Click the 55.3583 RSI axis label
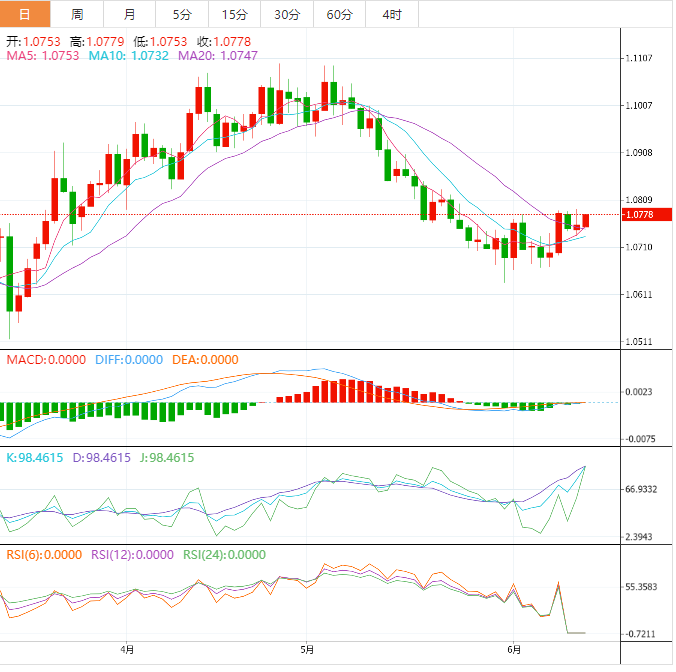The height and width of the screenshot is (672, 676). 641,587
